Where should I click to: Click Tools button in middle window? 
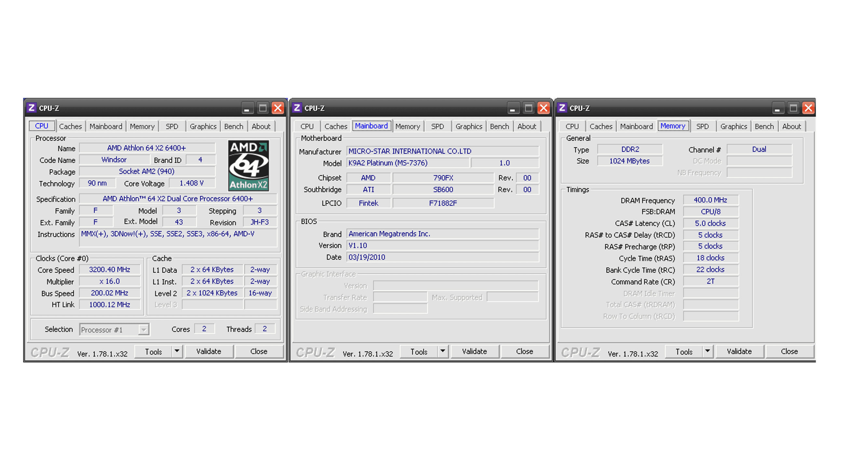(419, 351)
